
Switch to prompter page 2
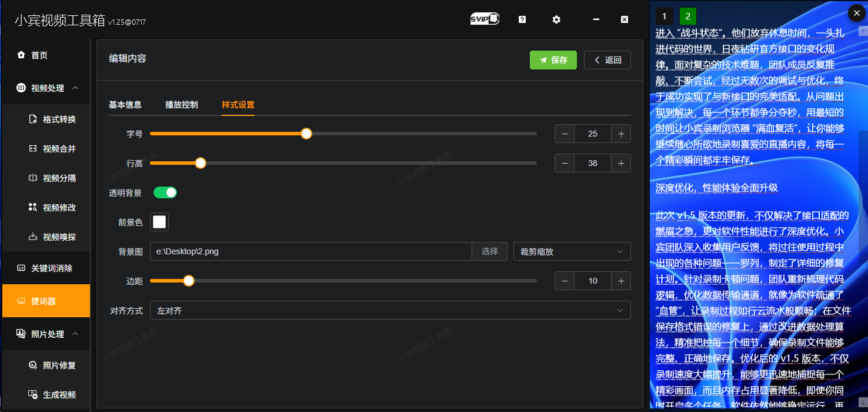pos(687,16)
